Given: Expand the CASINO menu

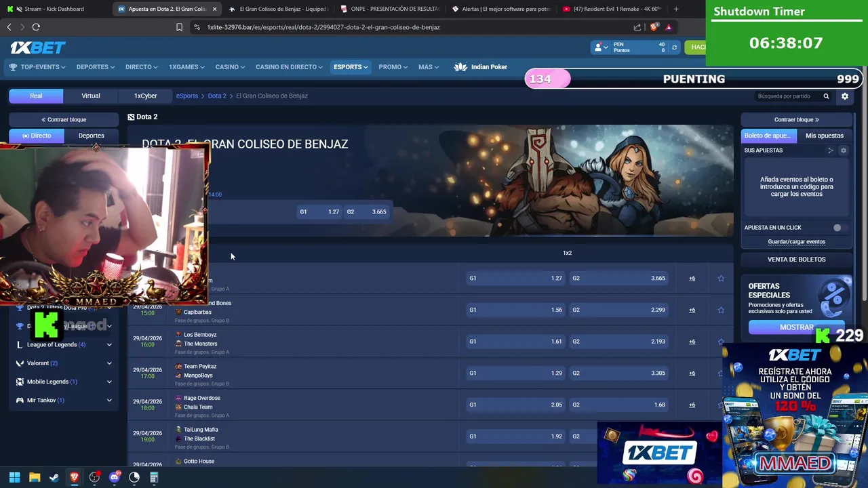Looking at the screenshot, I should (x=231, y=67).
